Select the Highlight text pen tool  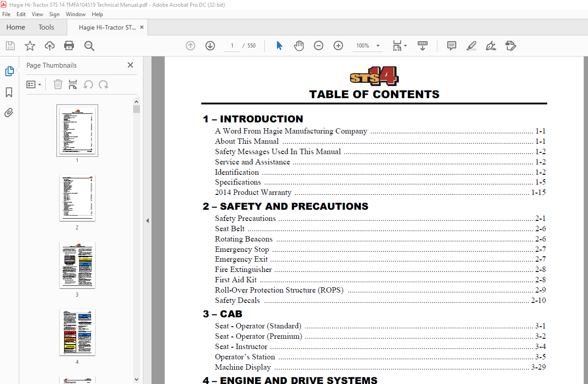pos(471,46)
